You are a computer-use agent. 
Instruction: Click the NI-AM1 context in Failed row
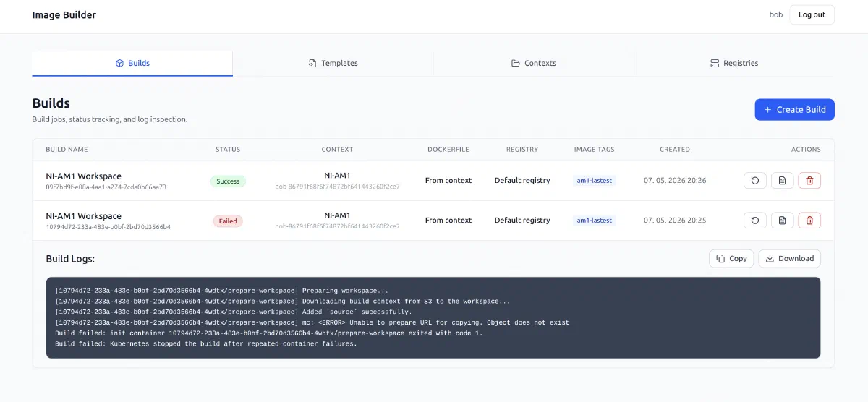click(x=337, y=215)
